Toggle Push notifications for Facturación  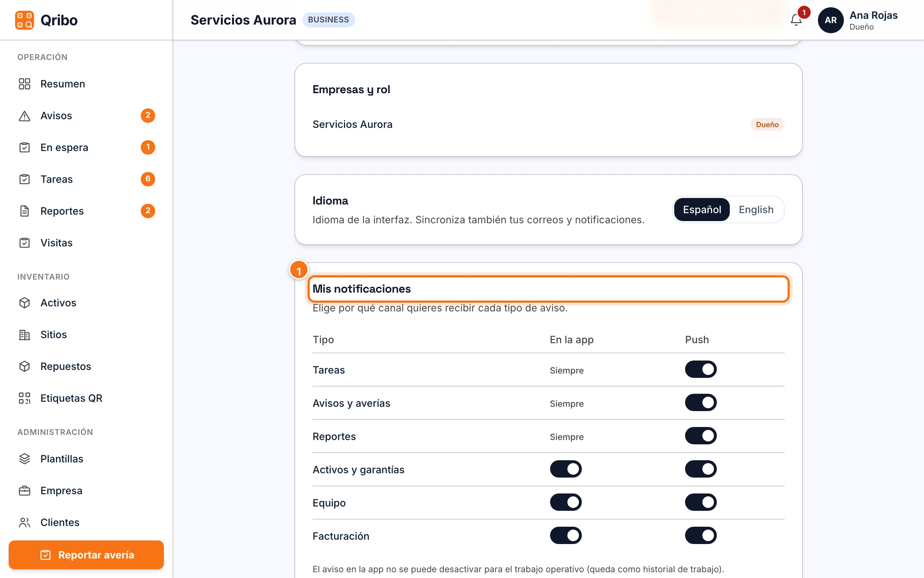(x=701, y=536)
